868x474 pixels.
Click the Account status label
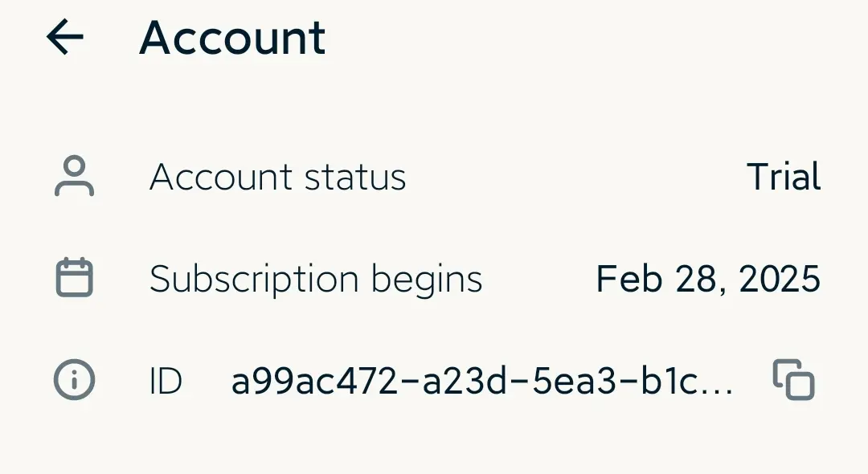point(278,177)
